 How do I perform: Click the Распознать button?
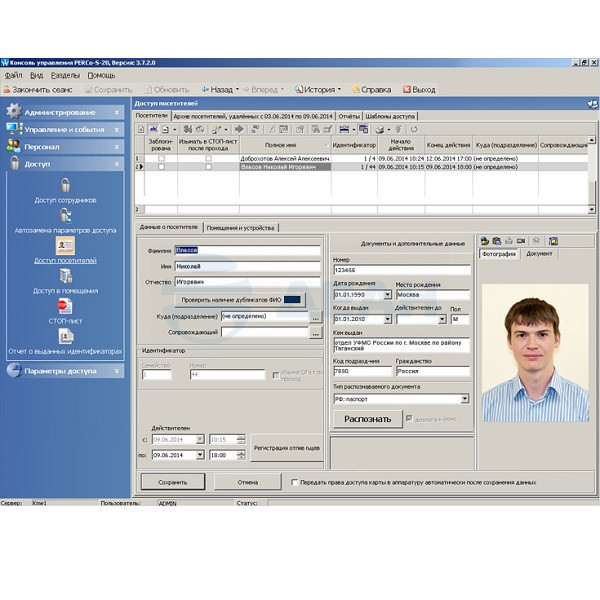point(366,419)
